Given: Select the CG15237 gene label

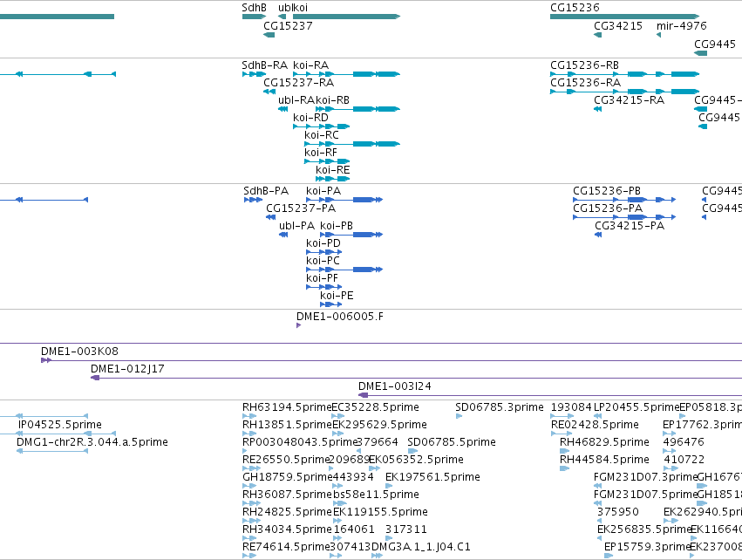Looking at the screenshot, I should click(x=288, y=26).
